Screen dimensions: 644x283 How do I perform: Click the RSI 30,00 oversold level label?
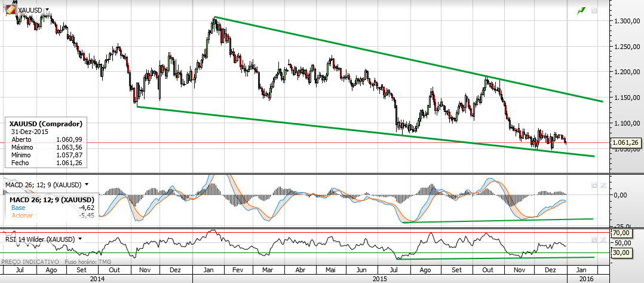click(x=622, y=253)
